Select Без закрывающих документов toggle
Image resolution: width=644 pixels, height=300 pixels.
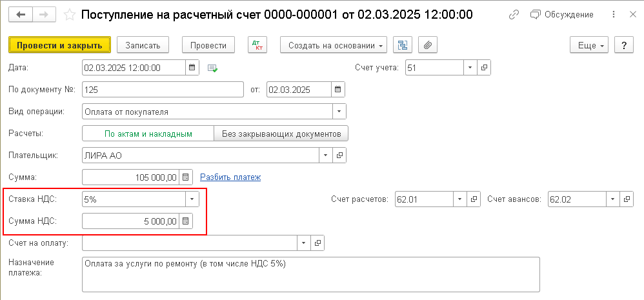[x=281, y=134]
